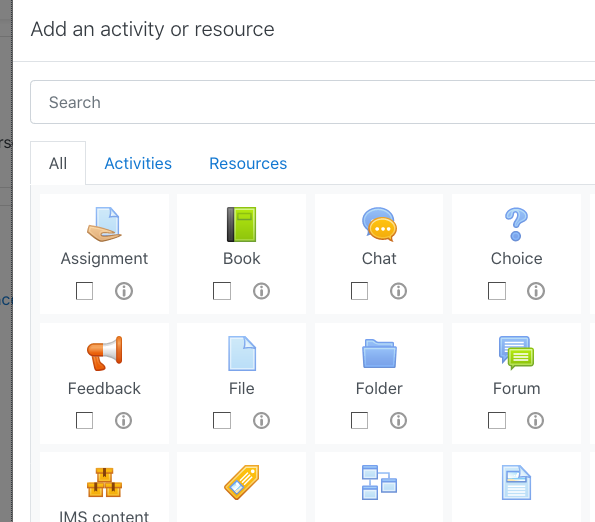Show info for the Book resource
595x522 pixels.
click(261, 291)
